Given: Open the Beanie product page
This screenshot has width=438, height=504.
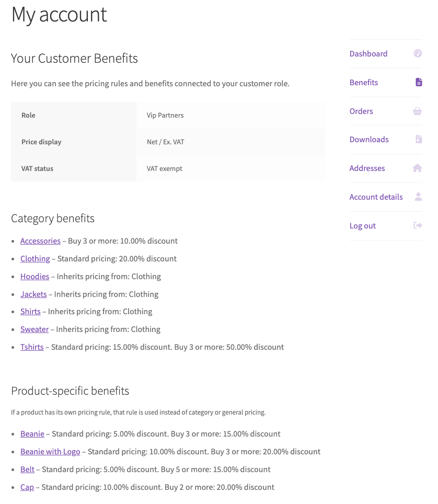Looking at the screenshot, I should coord(32,434).
